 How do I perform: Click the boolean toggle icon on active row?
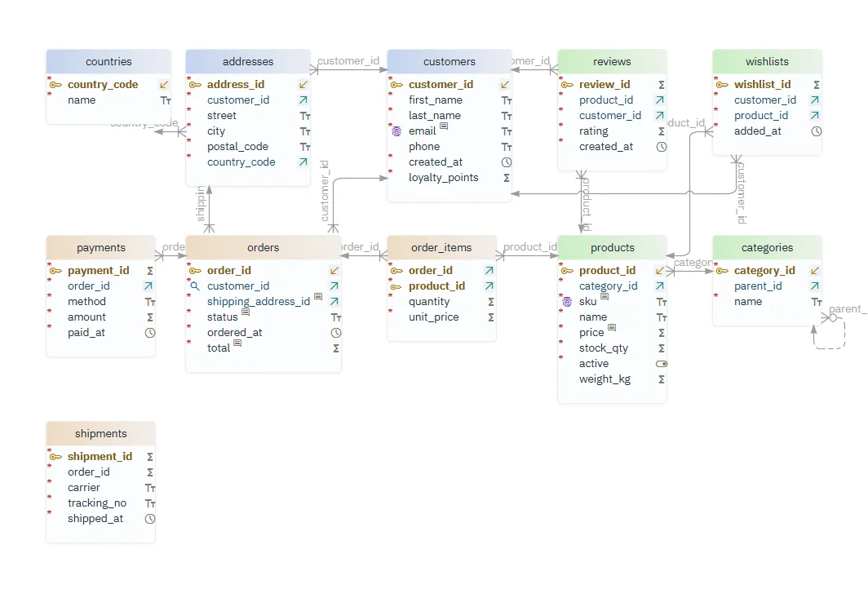click(662, 364)
